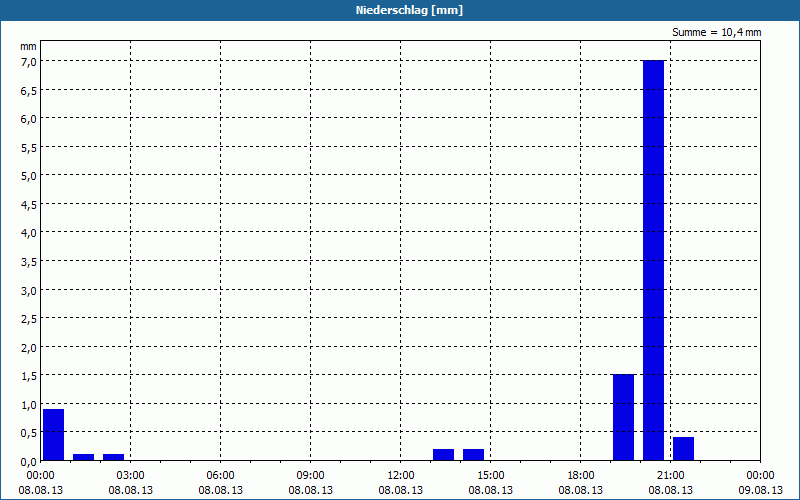Image resolution: width=800 pixels, height=500 pixels.
Task: Click the tallest 7,0 mm precipitation bar
Action: tap(654, 260)
